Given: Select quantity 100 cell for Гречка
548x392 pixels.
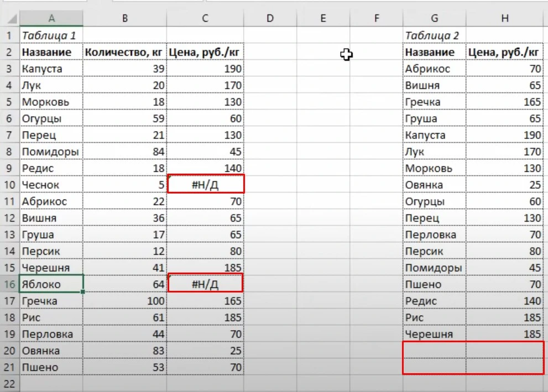Looking at the screenshot, I should tap(125, 301).
